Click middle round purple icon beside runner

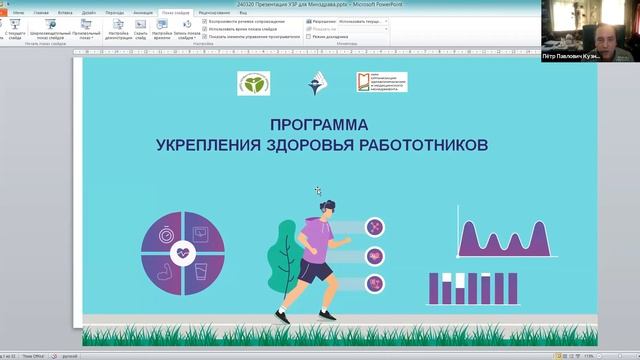tap(375, 256)
